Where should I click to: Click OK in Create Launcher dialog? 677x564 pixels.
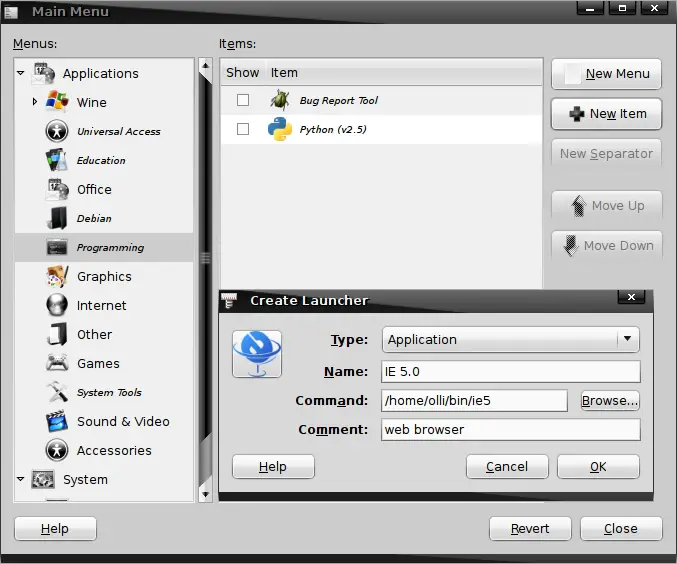pyautogui.click(x=598, y=466)
